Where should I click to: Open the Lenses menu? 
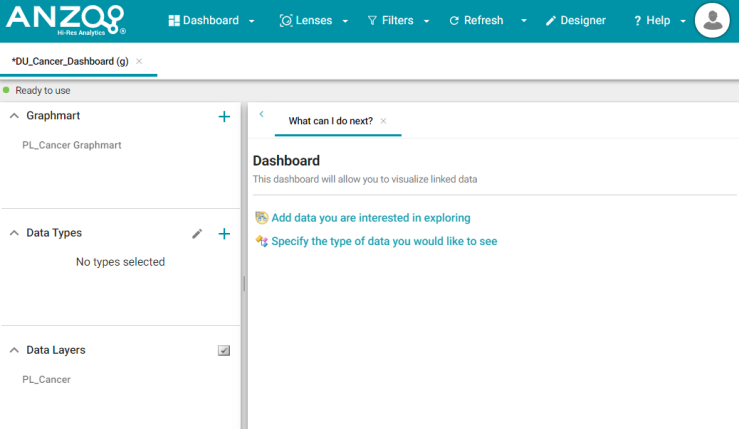pyautogui.click(x=314, y=21)
